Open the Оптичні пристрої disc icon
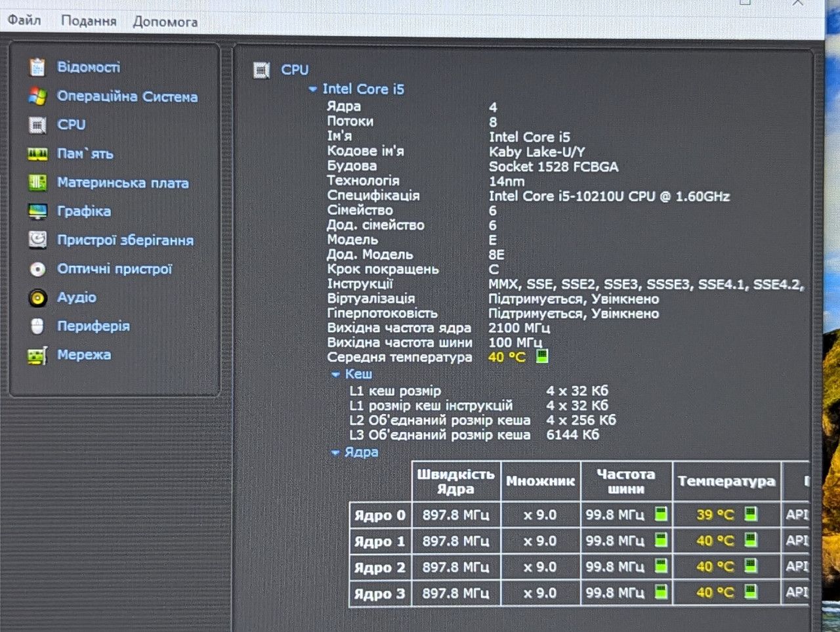 click(37, 269)
